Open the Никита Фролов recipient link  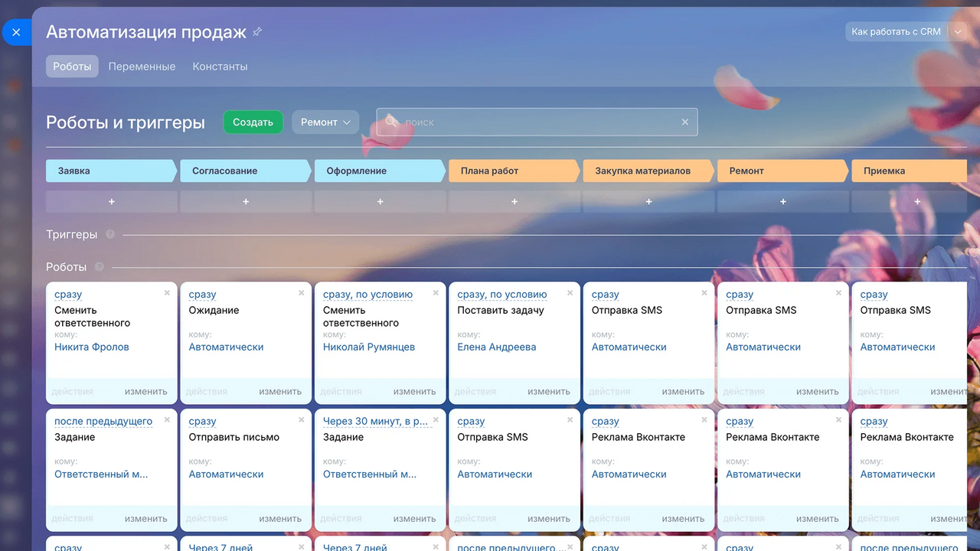click(x=92, y=347)
